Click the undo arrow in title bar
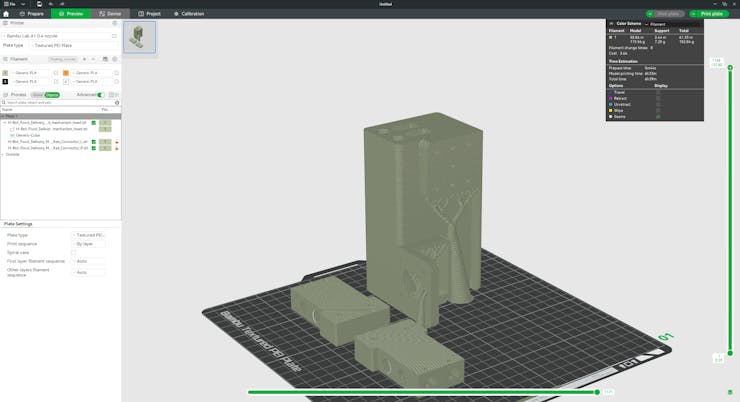Screen dimensions: 740x402 pos(51,4)
